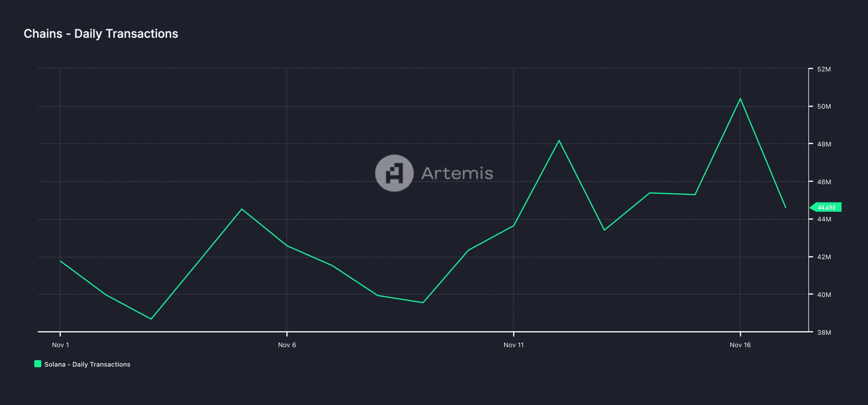Click the 50M y-axis label
The width and height of the screenshot is (868, 405).
(x=824, y=106)
